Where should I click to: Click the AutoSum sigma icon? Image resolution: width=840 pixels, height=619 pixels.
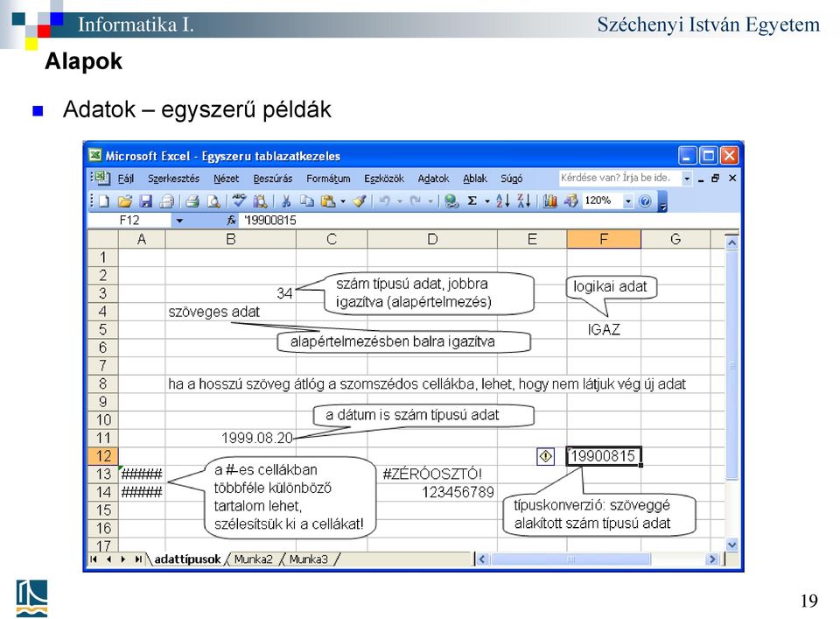(472, 201)
